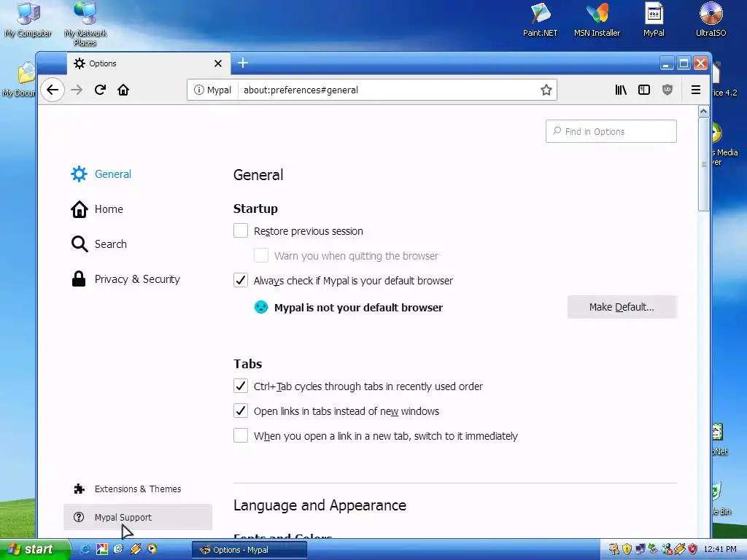Open Privacy & Security category

point(125,279)
